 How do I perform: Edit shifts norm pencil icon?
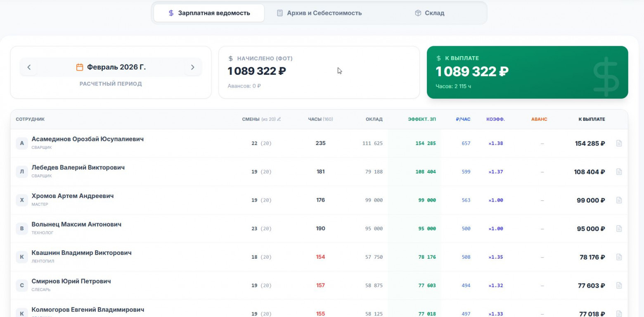pos(279,119)
